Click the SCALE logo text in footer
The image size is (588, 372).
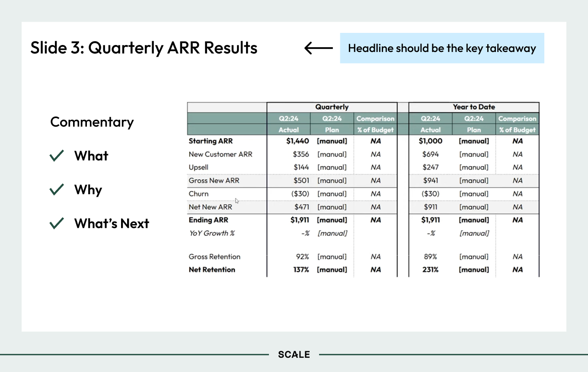(294, 355)
